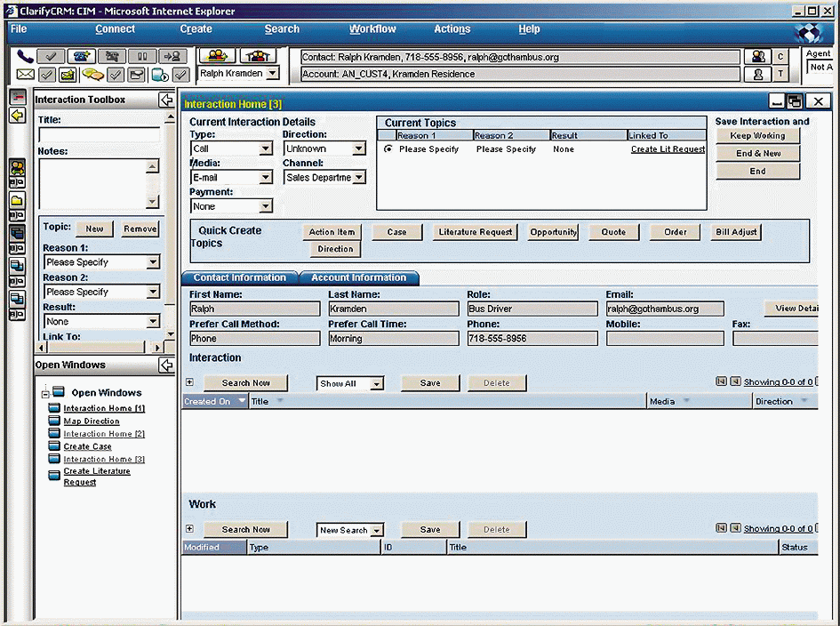Click the Literature Request quick create button
This screenshot has height=626, width=840.
[x=476, y=232]
